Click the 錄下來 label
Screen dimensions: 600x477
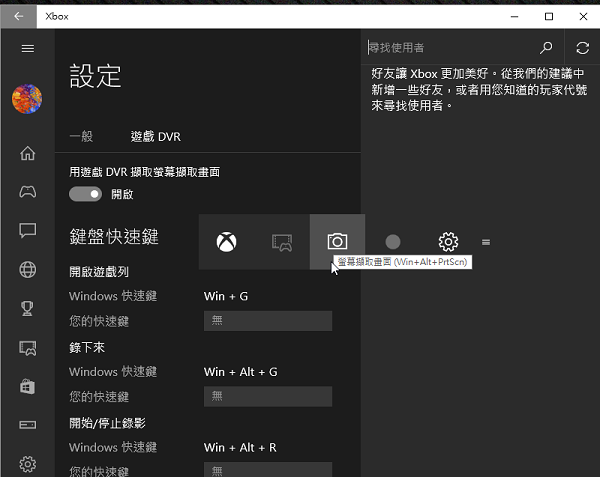tap(87, 348)
